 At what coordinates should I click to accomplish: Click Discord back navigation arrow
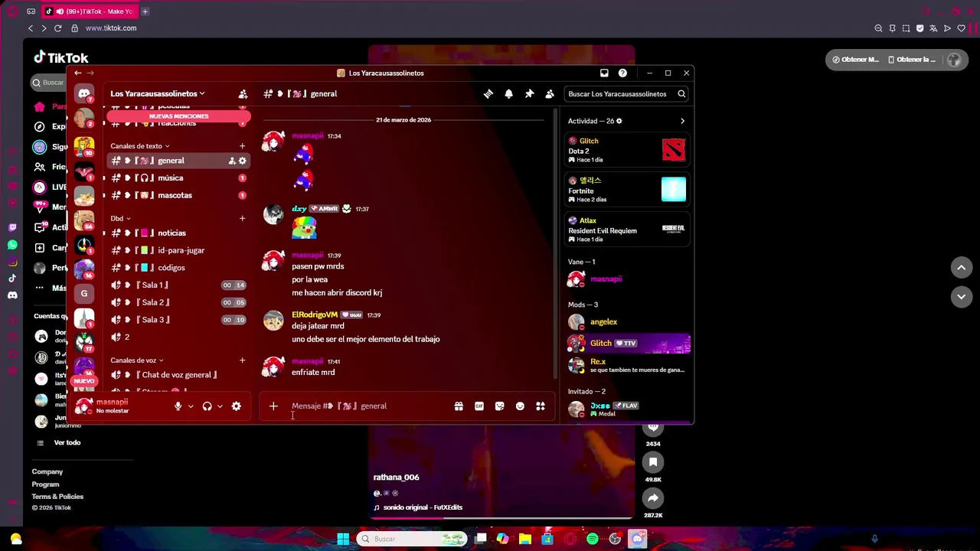coord(78,73)
